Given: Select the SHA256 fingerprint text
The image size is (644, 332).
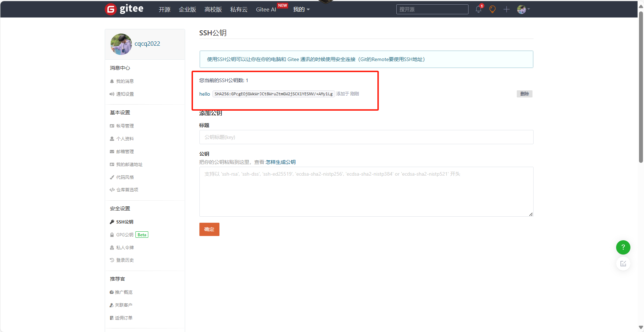Looking at the screenshot, I should coord(274,94).
